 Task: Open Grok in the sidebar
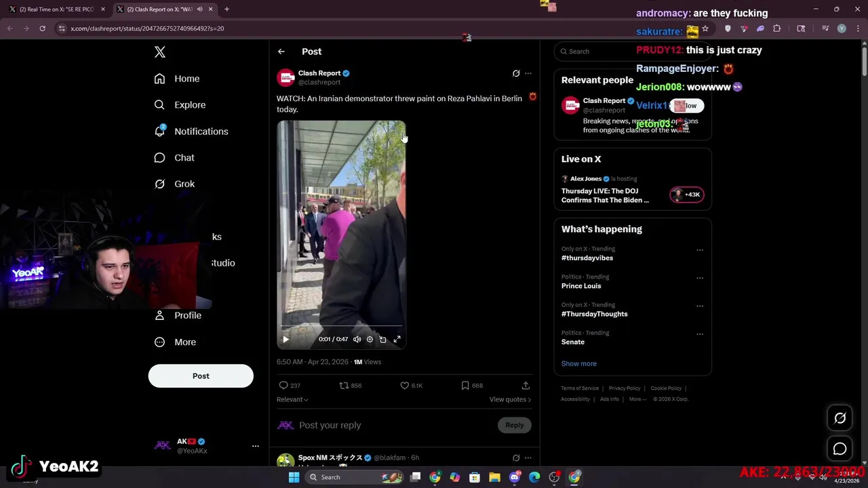174,184
